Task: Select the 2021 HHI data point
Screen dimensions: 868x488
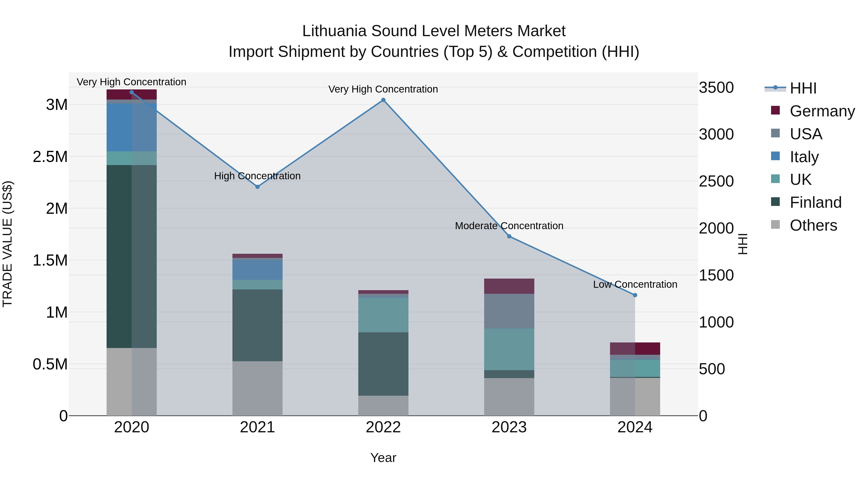Action: click(x=258, y=187)
